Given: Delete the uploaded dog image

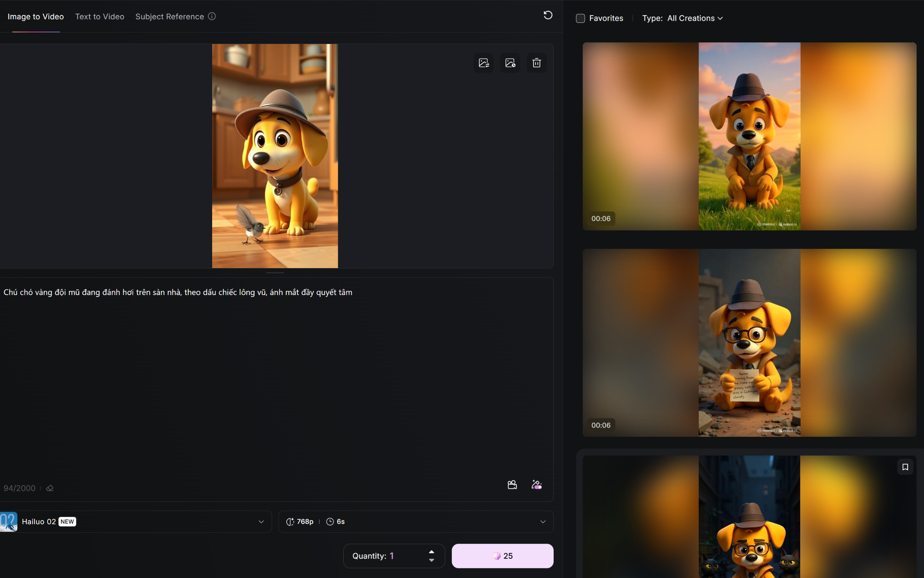Looking at the screenshot, I should (x=536, y=63).
